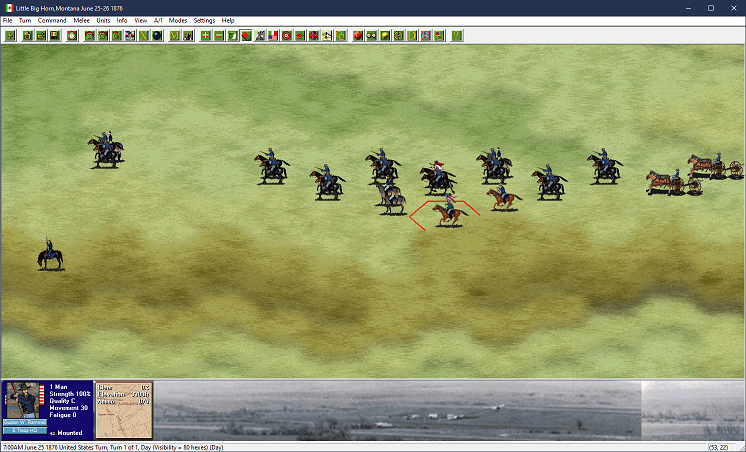The image size is (746, 452).
Task: Select the horse-drawn wagon nearest right map edge
Action: tap(716, 166)
